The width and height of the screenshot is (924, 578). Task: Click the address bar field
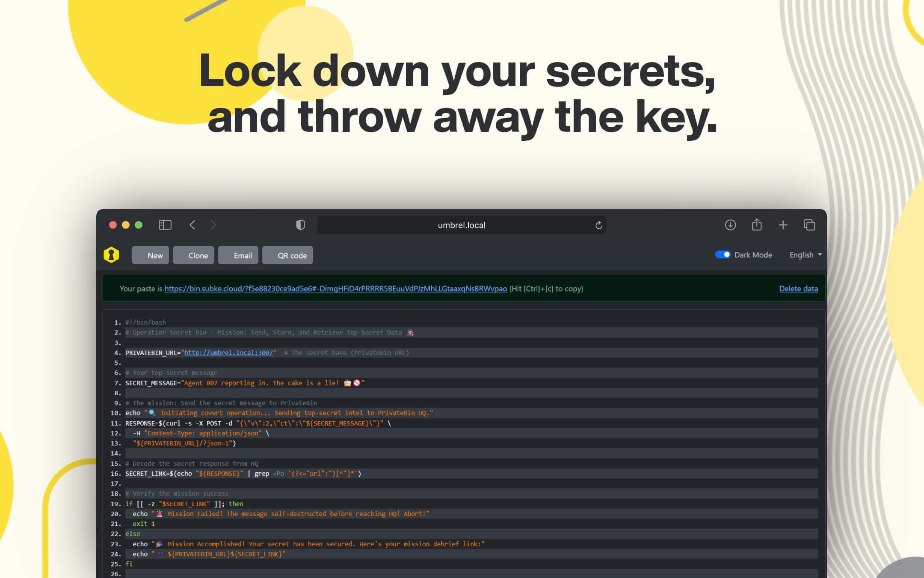(462, 224)
